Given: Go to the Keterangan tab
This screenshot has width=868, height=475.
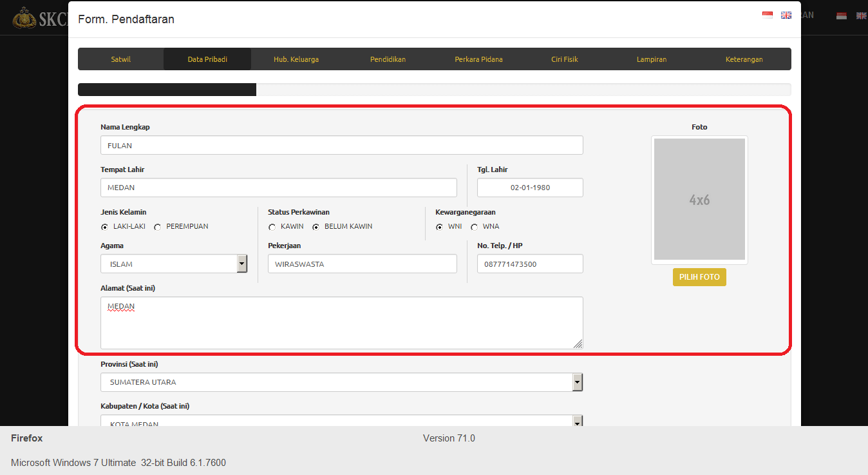Looking at the screenshot, I should tap(744, 59).
